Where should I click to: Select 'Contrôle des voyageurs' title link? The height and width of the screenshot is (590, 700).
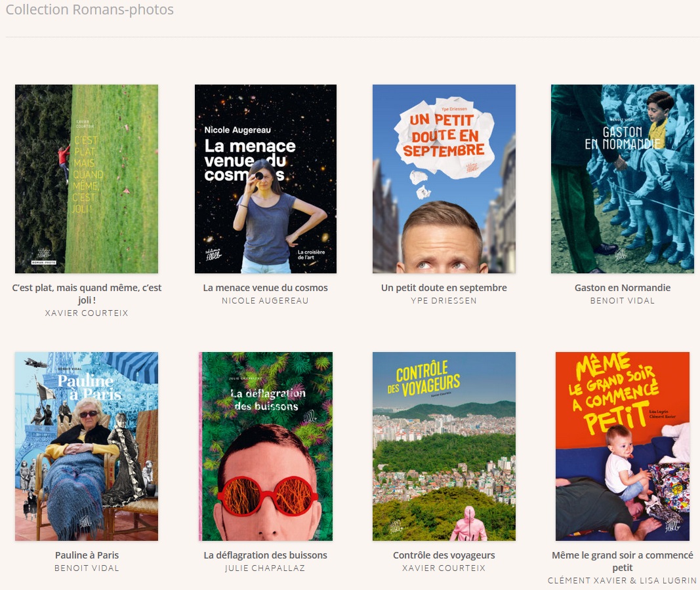(x=443, y=555)
